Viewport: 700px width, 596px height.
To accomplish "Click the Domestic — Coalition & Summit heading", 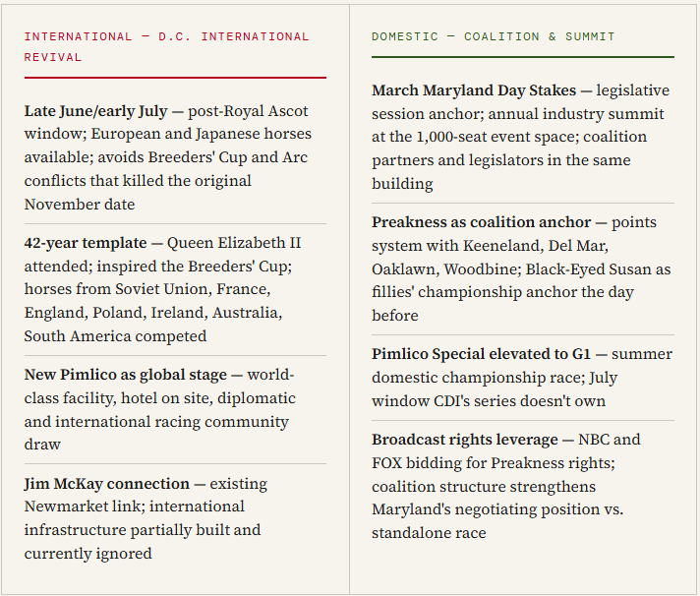I will tap(494, 36).
